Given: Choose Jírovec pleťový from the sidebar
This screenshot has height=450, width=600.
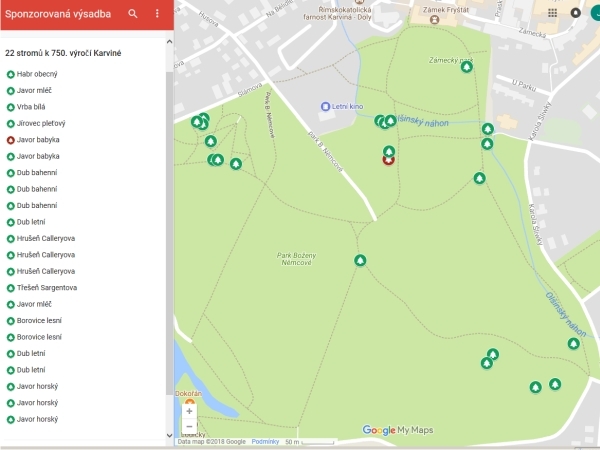Looking at the screenshot, I should [x=39, y=123].
